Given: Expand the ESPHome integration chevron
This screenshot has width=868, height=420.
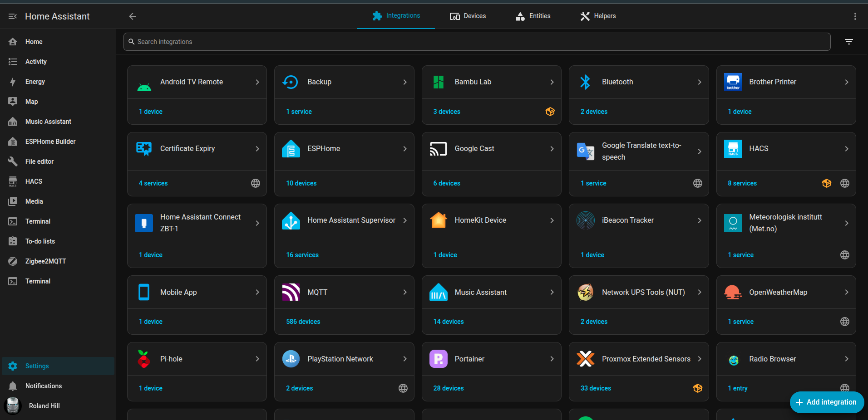Looking at the screenshot, I should pyautogui.click(x=405, y=149).
